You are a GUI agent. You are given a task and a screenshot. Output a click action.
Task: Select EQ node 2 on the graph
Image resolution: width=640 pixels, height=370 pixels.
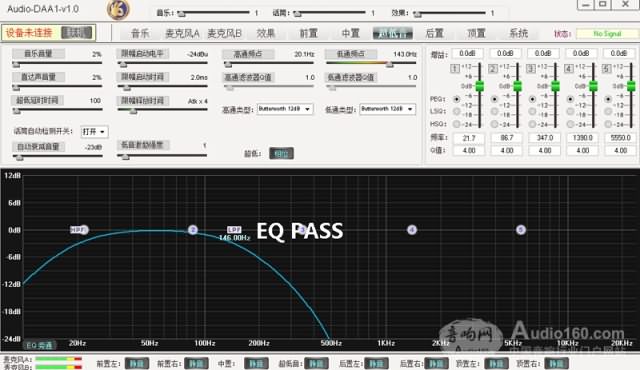193,230
